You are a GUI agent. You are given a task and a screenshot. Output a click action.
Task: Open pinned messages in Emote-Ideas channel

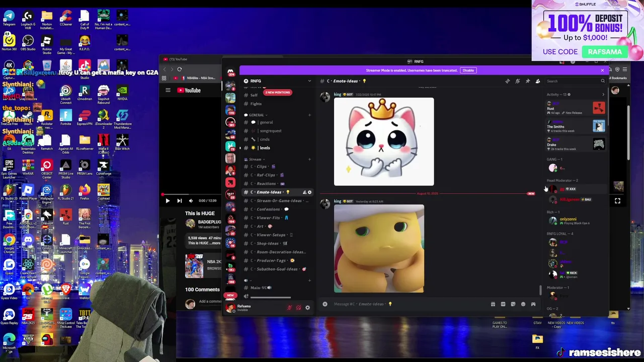527,81
